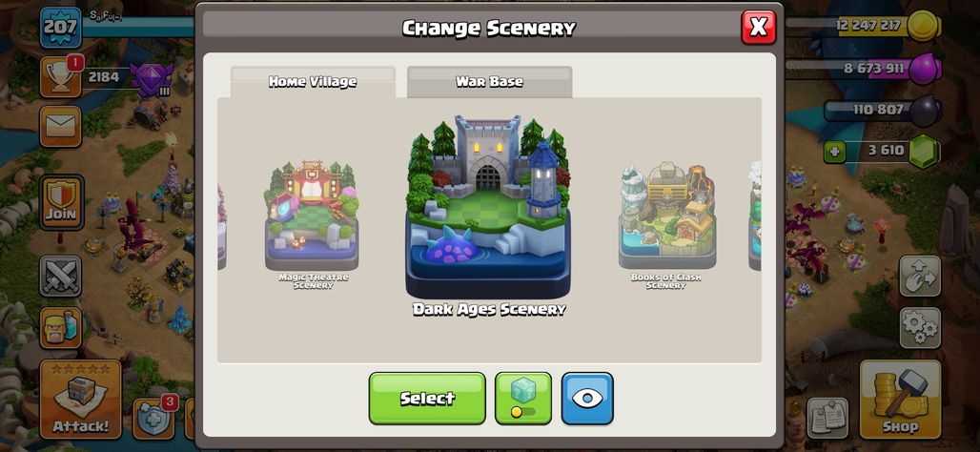Choose the Books of Clash Scenery thumbnail
The image size is (980, 452).
coord(666,224)
